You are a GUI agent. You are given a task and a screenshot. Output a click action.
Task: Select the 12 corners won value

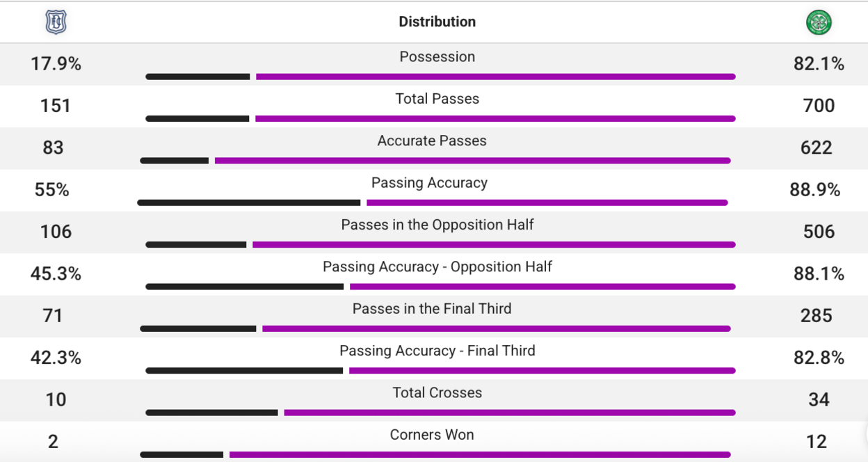click(x=816, y=441)
